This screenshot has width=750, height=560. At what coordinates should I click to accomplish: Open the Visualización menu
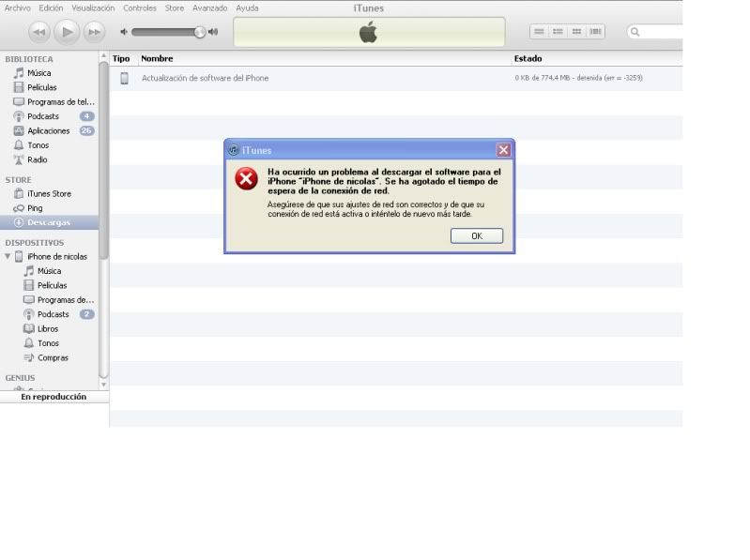[93, 8]
